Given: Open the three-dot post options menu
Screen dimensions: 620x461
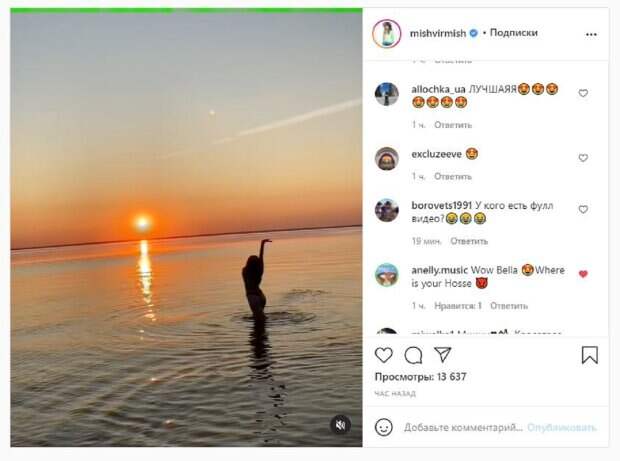Looking at the screenshot, I should point(591,33).
